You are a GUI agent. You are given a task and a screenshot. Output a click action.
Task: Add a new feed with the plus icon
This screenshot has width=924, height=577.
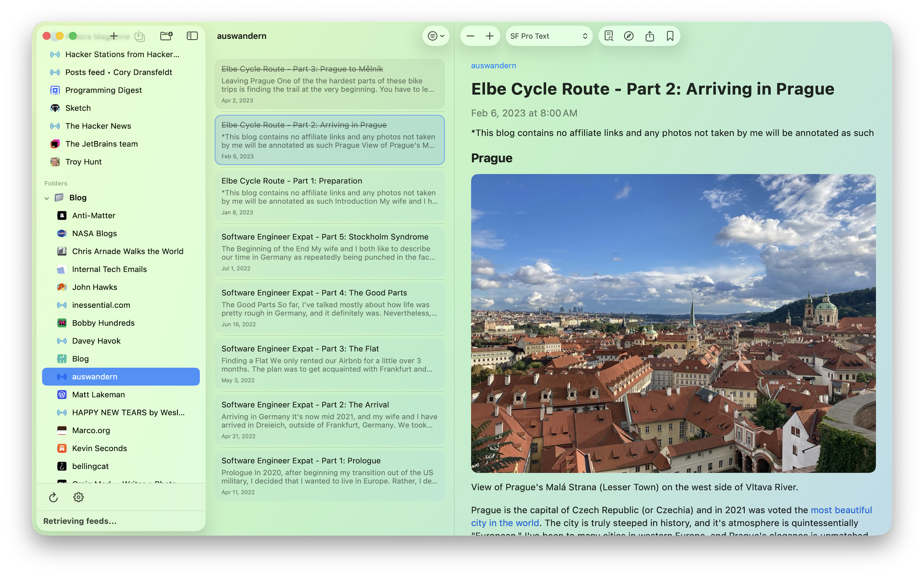(x=114, y=36)
